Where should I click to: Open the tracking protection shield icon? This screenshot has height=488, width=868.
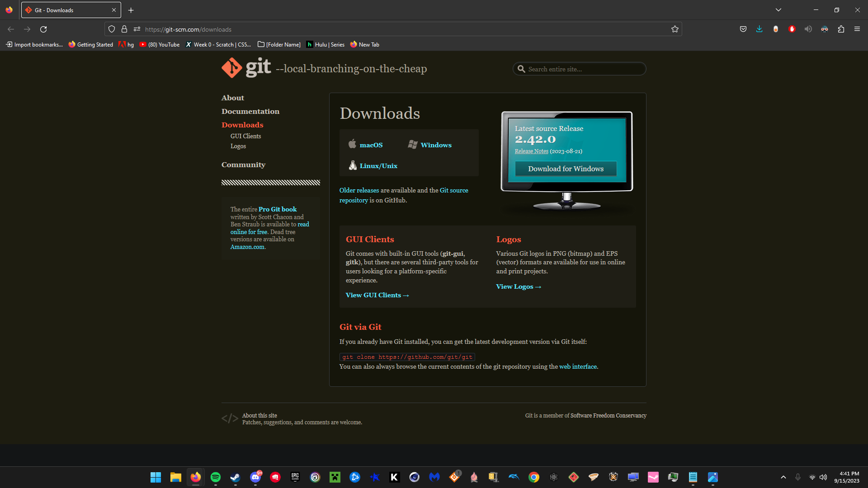112,29
